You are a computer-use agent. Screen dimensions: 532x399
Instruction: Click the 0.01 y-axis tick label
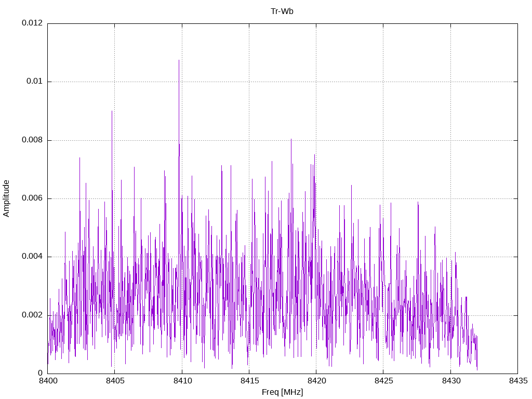35,82
